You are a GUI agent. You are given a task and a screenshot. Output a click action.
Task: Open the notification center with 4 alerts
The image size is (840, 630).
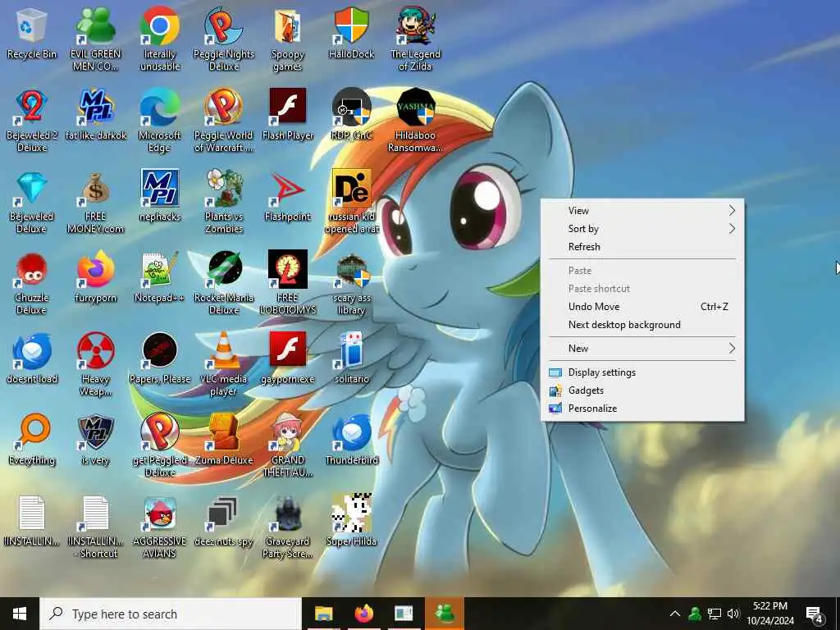point(815,614)
